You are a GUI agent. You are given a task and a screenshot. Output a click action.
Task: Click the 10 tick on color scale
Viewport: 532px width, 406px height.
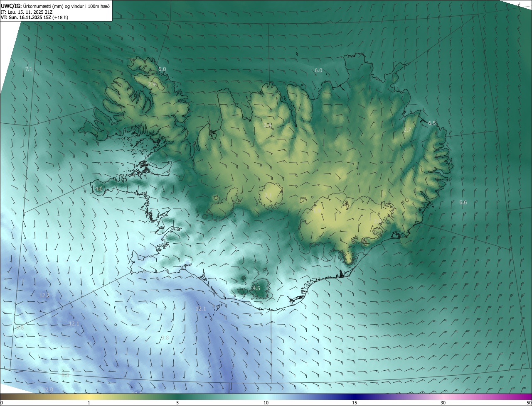click(x=266, y=403)
